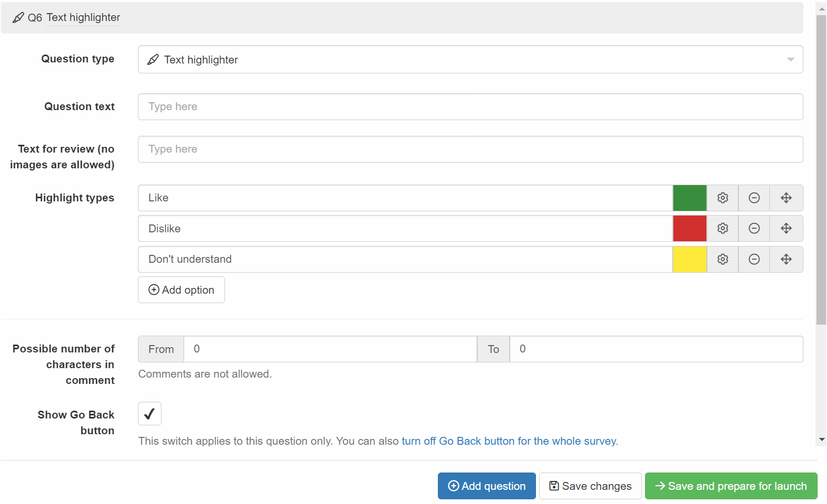This screenshot has width=827, height=504.
Task: Click move handle for Like option
Action: [786, 198]
